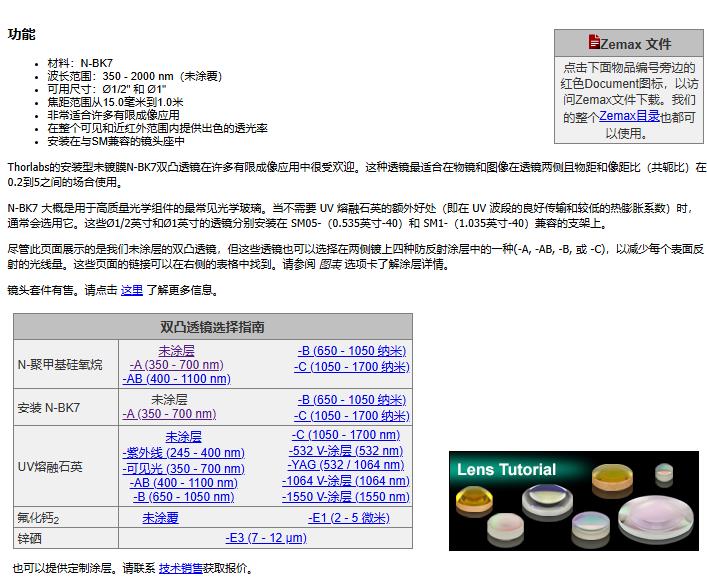Click the 锌硒 row label
The width and height of the screenshot is (707, 584).
click(x=29, y=538)
